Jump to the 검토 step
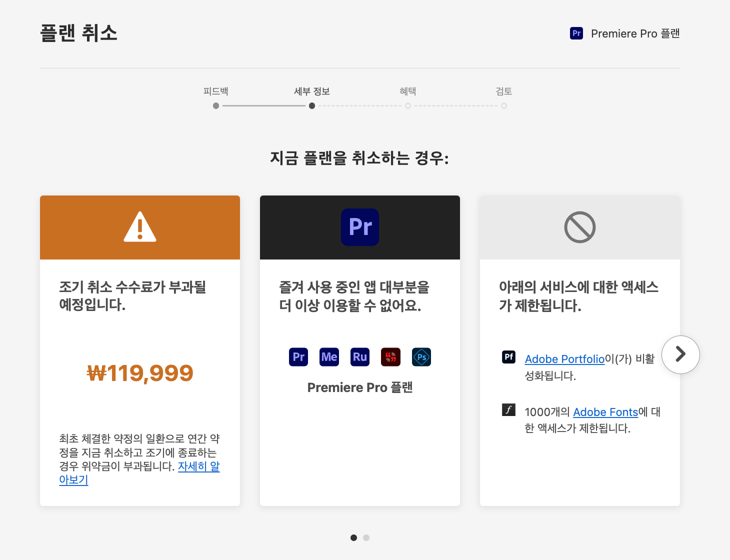The width and height of the screenshot is (730, 560). click(504, 91)
